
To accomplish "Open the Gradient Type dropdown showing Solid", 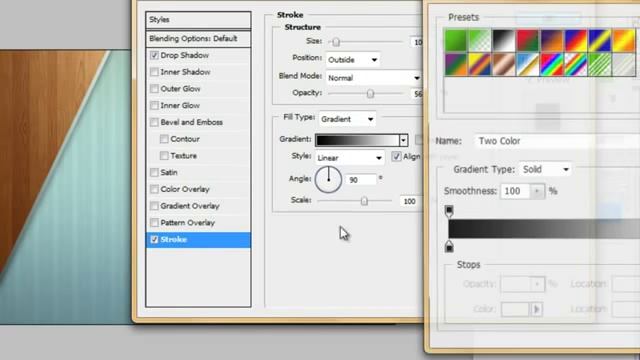I will point(545,169).
